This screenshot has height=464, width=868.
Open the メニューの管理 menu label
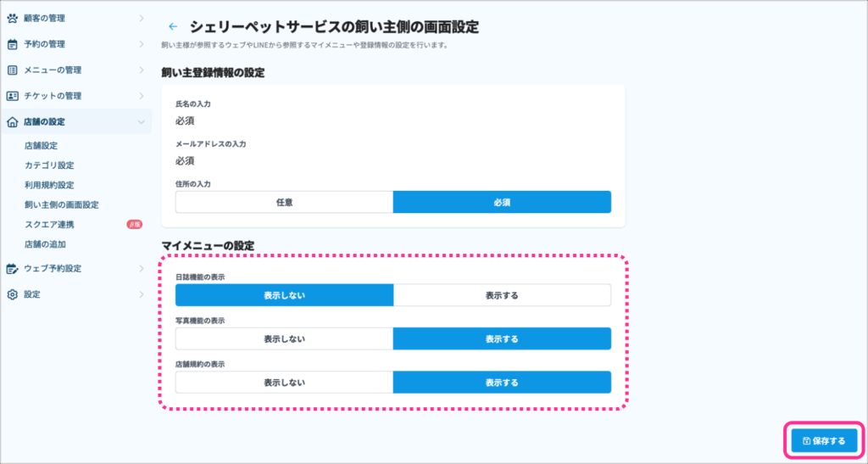(x=53, y=70)
